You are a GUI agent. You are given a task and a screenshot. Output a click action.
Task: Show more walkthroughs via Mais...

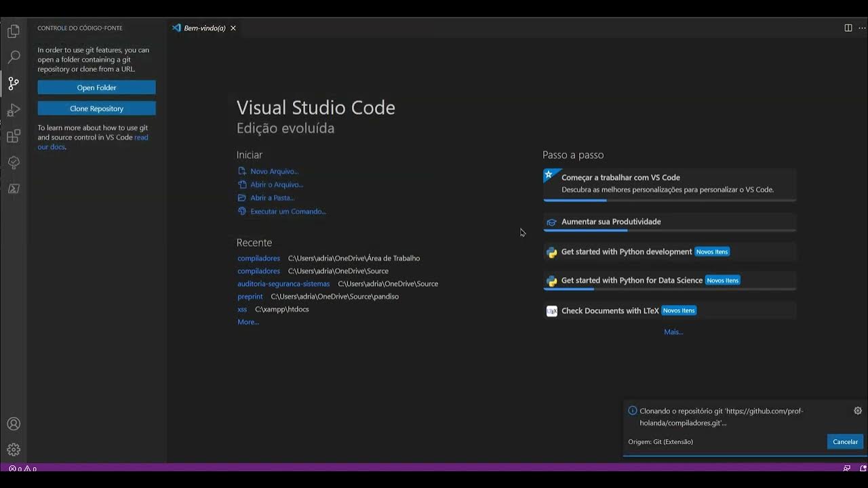(673, 332)
